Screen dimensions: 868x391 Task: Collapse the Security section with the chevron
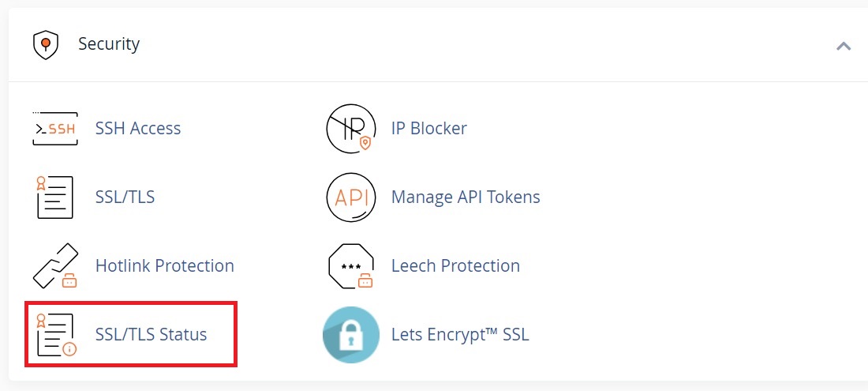point(843,46)
